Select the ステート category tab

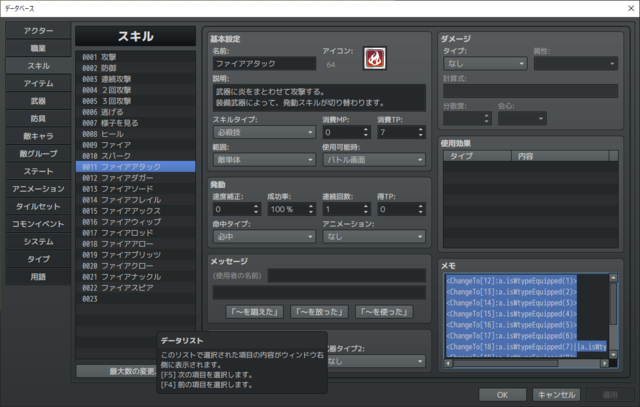click(x=38, y=171)
